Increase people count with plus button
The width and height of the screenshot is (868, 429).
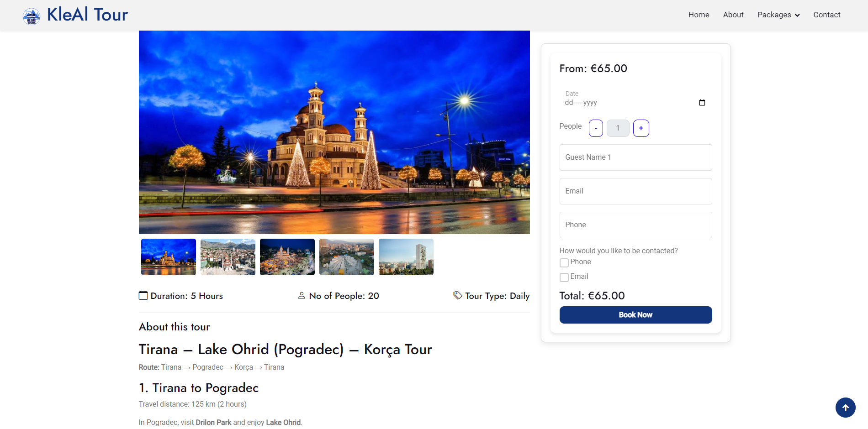641,128
